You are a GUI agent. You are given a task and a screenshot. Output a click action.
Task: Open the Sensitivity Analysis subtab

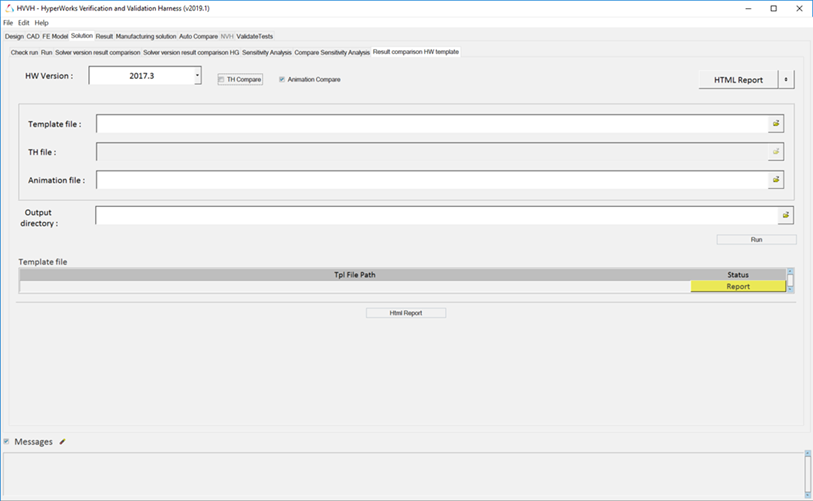point(267,52)
